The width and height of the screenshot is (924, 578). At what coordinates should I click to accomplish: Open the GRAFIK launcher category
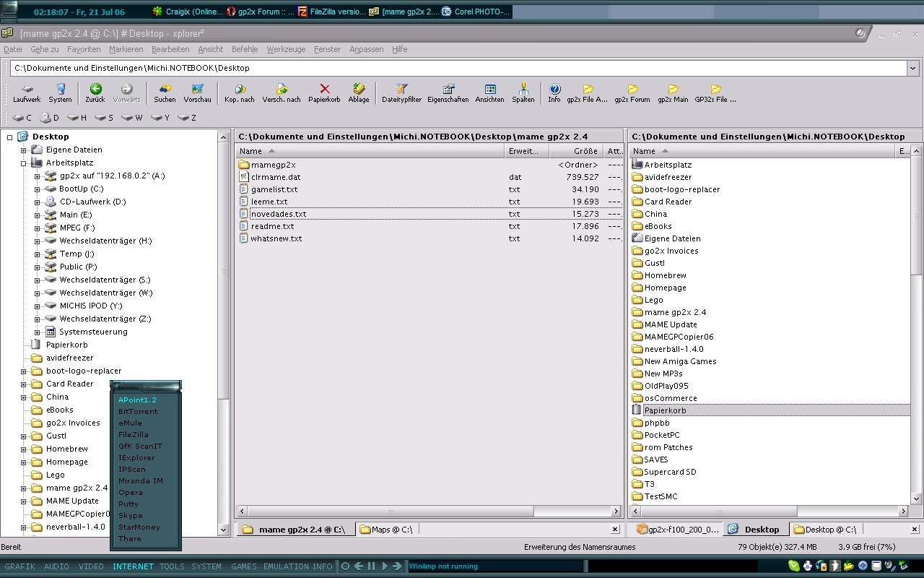tap(19, 566)
